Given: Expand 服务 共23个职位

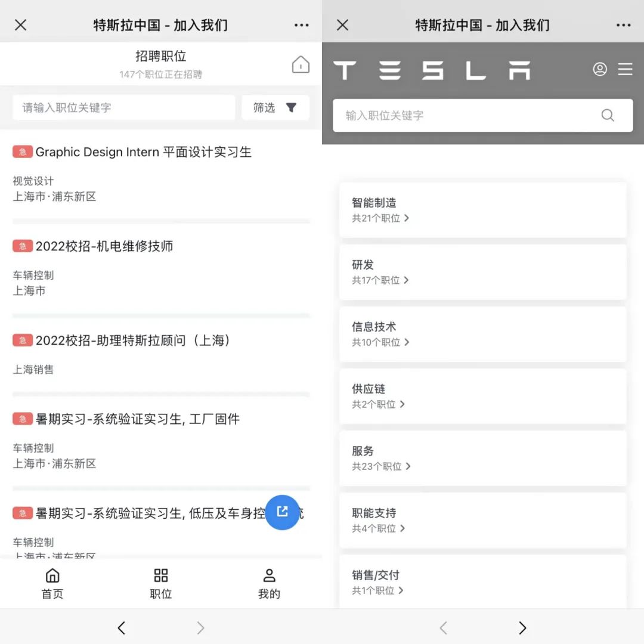Looking at the screenshot, I should [x=482, y=458].
